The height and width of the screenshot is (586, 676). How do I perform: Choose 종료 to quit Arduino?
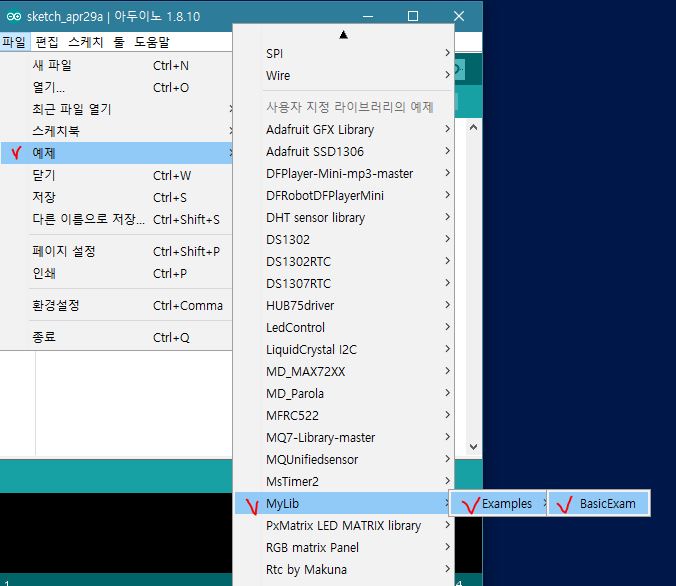pyautogui.click(x=116, y=337)
